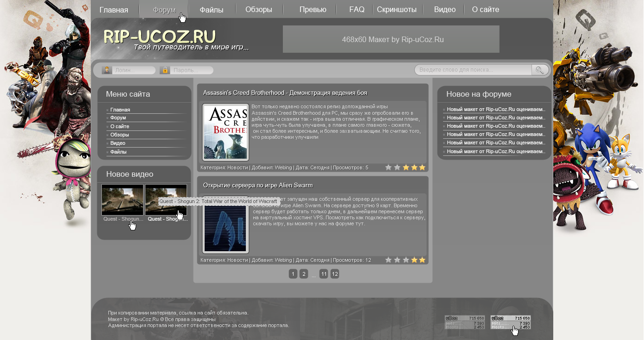644x340 pixels.
Task: Go to FAQ in the top menu
Action: coord(356,9)
